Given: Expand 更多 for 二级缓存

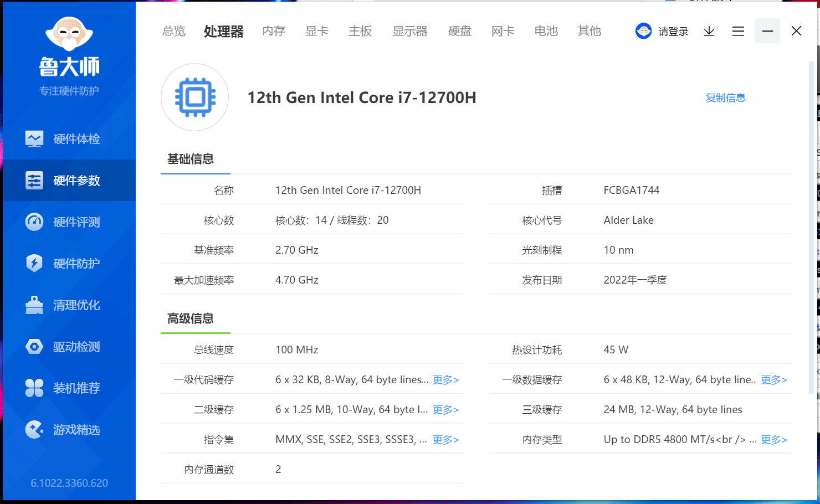Looking at the screenshot, I should 445,410.
